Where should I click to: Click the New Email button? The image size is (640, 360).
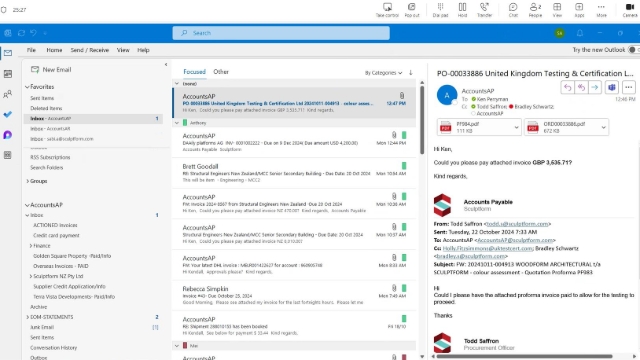coord(51,70)
